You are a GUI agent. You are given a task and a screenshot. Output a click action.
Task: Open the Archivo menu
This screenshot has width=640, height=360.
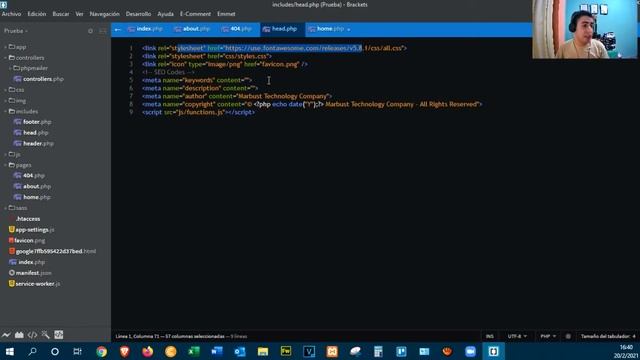11,14
